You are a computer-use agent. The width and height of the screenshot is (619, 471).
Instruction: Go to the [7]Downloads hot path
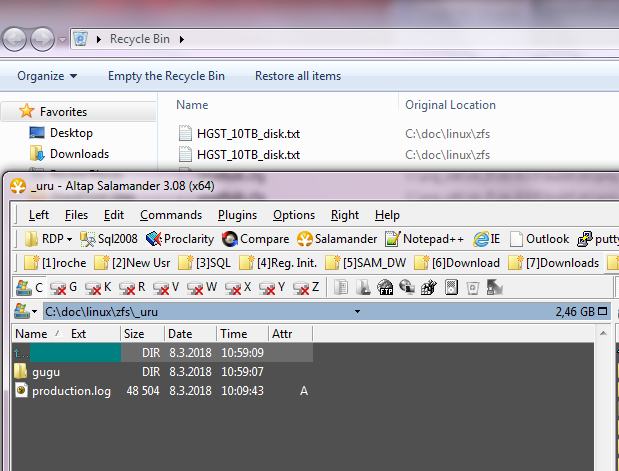click(553, 263)
